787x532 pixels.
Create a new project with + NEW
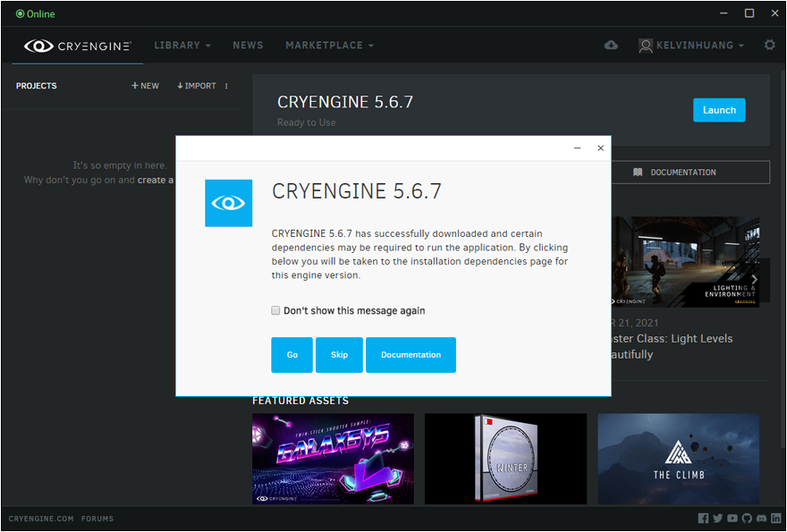click(145, 86)
